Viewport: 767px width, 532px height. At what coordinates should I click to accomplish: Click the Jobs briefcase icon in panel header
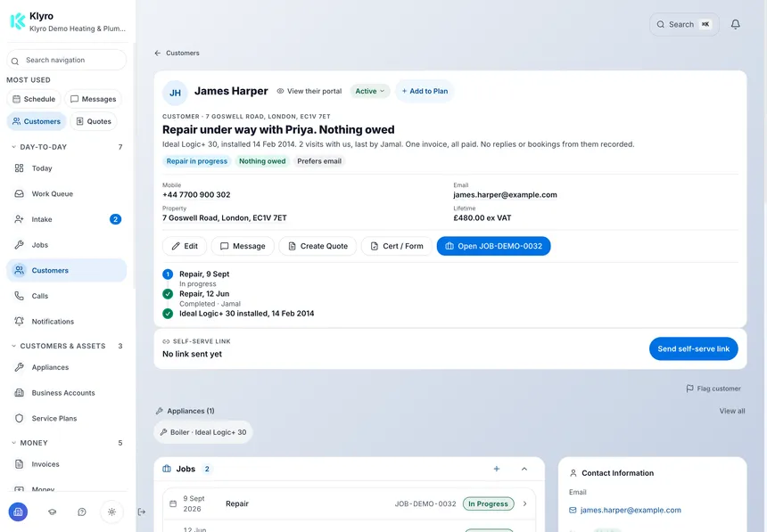click(x=167, y=469)
